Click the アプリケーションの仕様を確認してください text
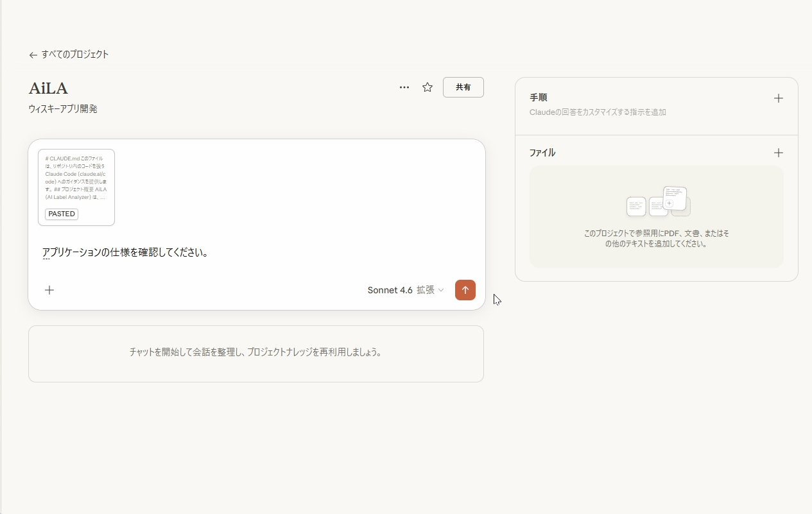The image size is (812, 514). coord(125,252)
